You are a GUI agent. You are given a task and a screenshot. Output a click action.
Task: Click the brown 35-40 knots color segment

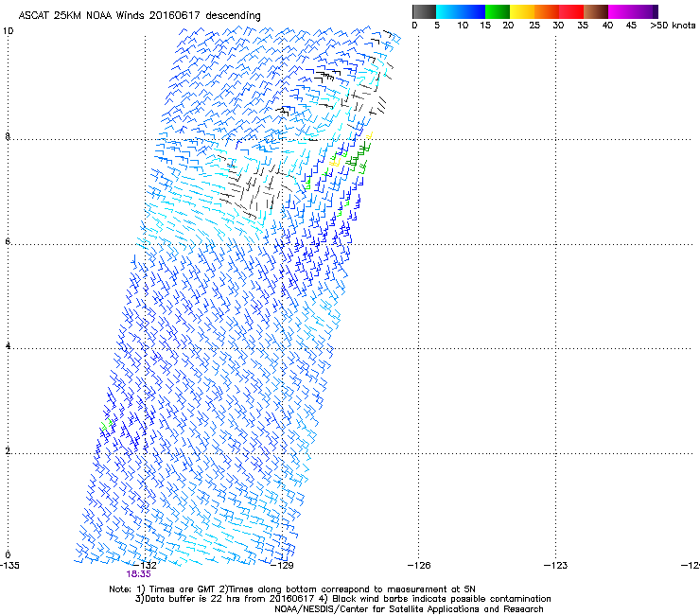[596, 11]
